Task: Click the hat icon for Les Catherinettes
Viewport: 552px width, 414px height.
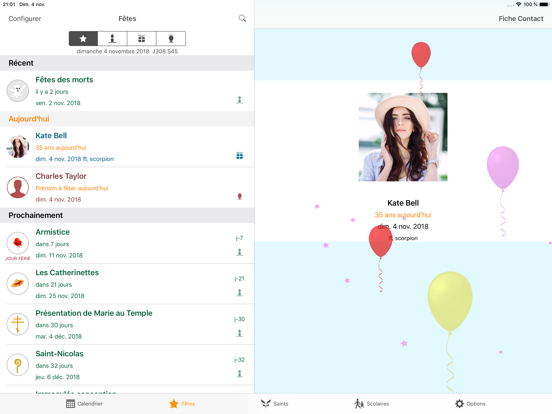Action: (x=18, y=283)
